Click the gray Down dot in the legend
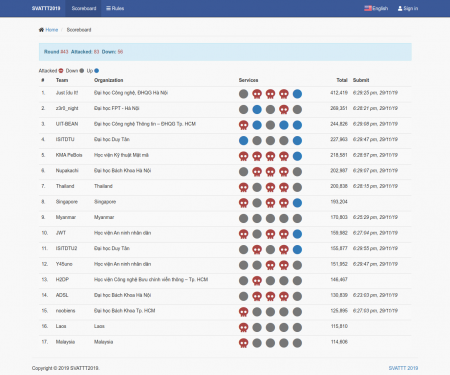 82,71
